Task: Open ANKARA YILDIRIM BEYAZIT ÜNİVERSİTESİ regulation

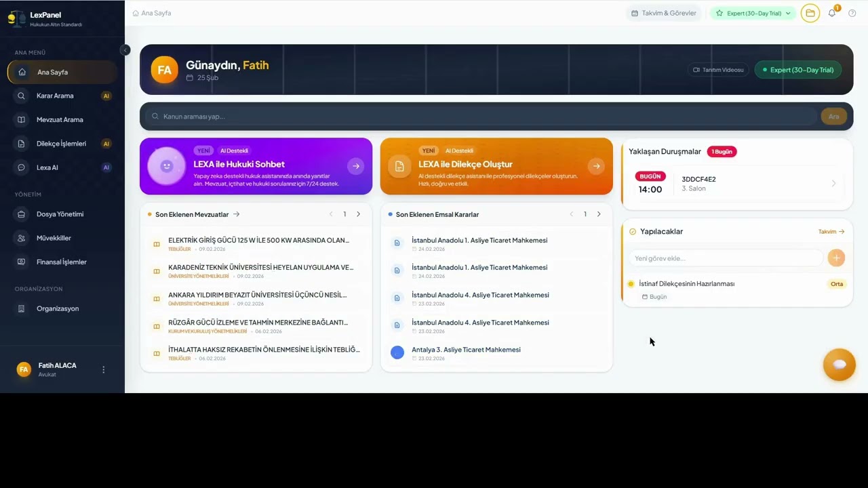Action: point(258,295)
